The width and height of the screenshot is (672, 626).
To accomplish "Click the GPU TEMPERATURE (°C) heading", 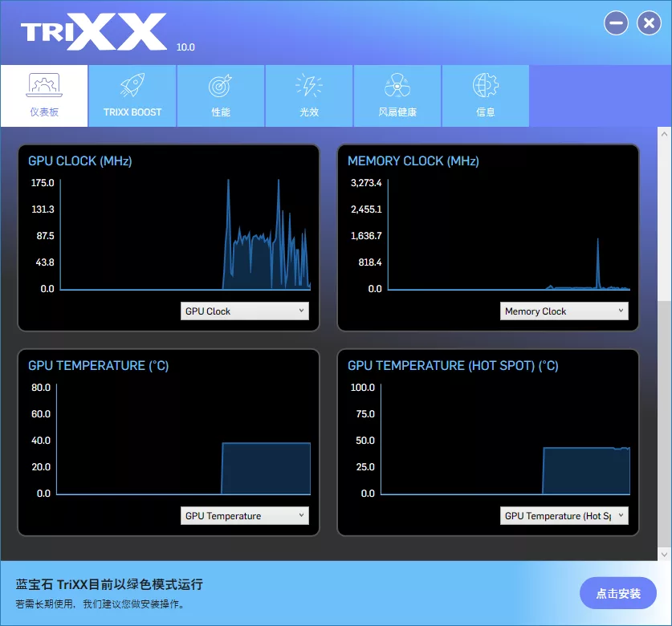I will click(x=99, y=366).
